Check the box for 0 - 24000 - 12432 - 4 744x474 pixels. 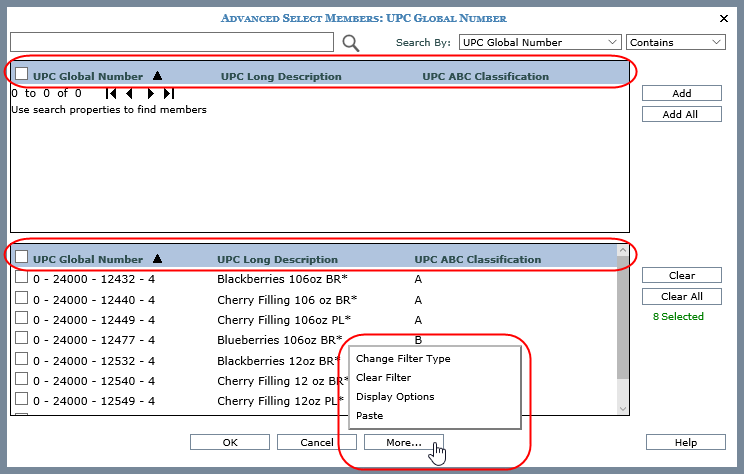point(21,277)
